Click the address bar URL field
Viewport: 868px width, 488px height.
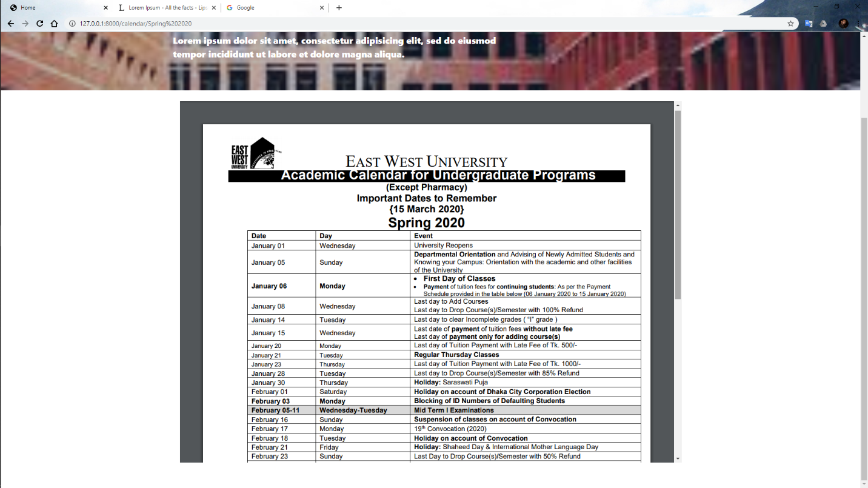[x=424, y=24]
